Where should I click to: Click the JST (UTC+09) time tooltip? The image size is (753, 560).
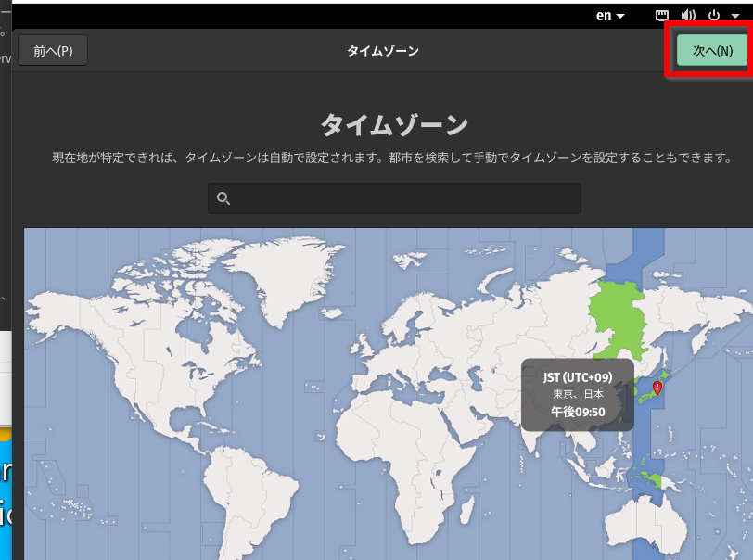(x=577, y=393)
